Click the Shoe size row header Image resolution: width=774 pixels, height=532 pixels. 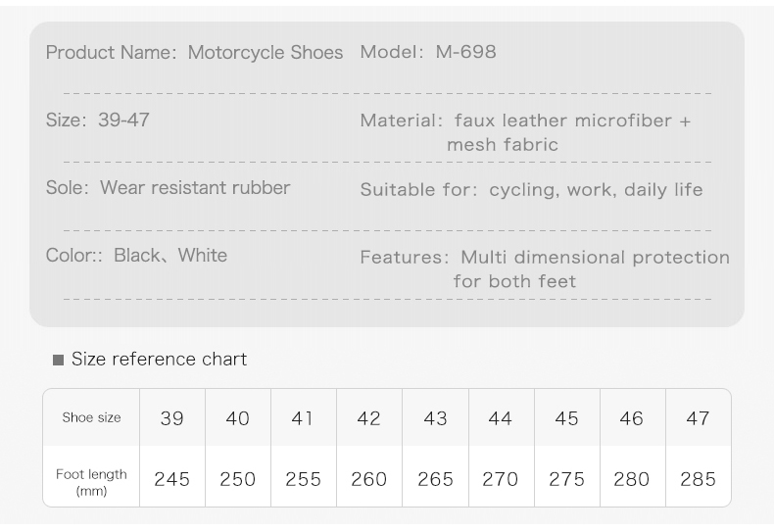[91, 418]
